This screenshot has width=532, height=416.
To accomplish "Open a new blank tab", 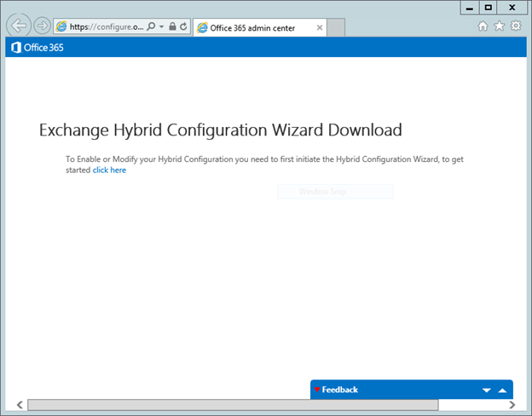I will (336, 27).
